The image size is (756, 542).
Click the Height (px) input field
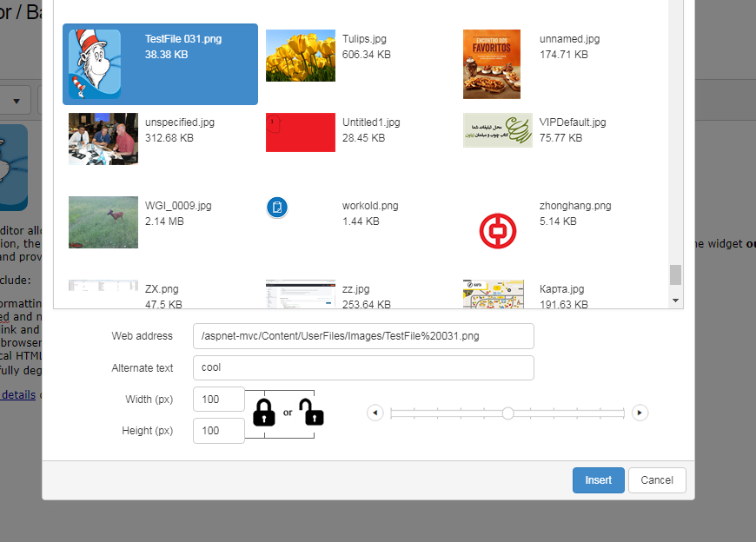click(x=219, y=431)
